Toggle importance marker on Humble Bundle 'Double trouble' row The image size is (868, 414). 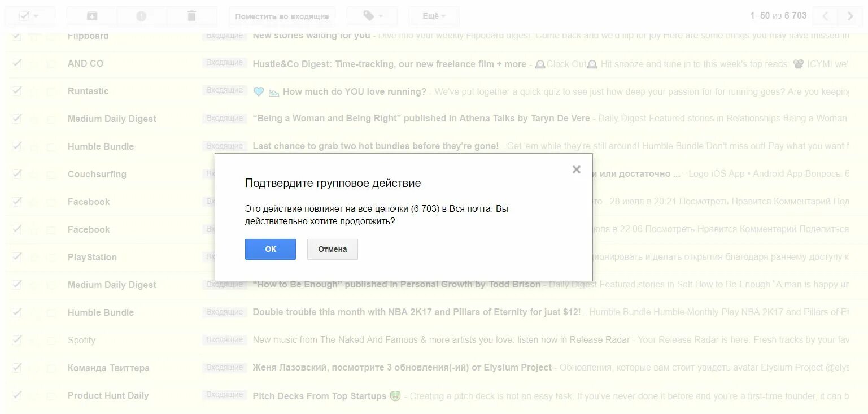tap(51, 313)
